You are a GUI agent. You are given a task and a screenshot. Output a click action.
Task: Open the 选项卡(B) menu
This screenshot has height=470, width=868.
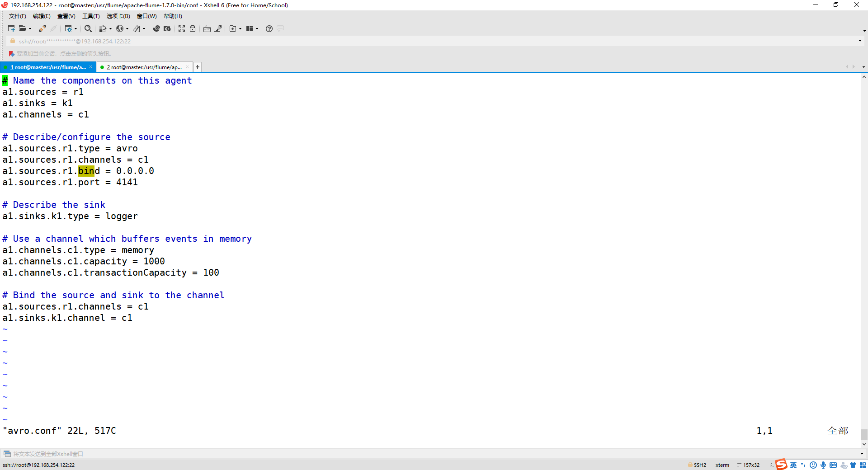pos(118,16)
